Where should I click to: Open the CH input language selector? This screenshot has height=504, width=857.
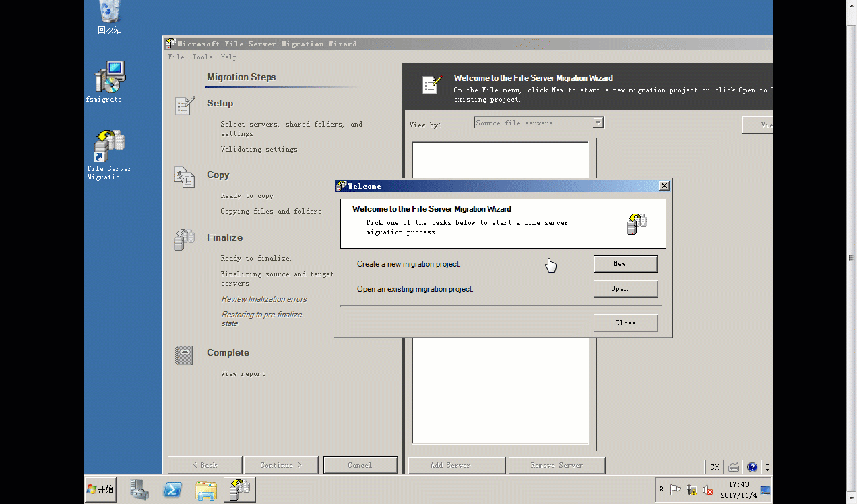pyautogui.click(x=714, y=467)
